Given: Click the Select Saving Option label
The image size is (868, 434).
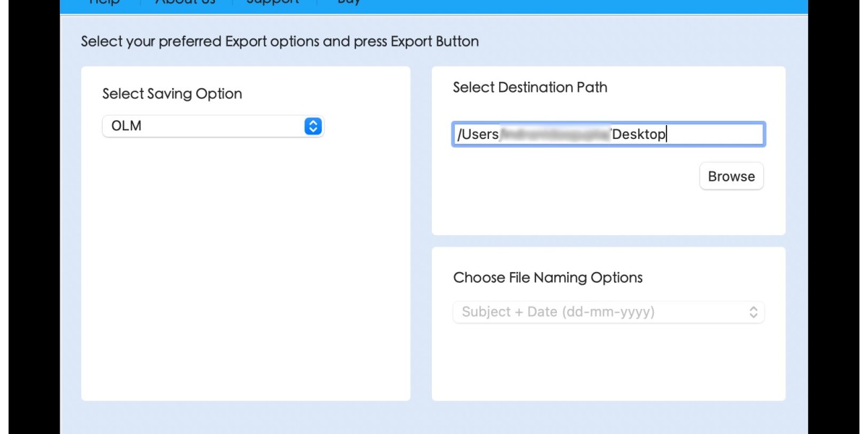Looking at the screenshot, I should 172,94.
